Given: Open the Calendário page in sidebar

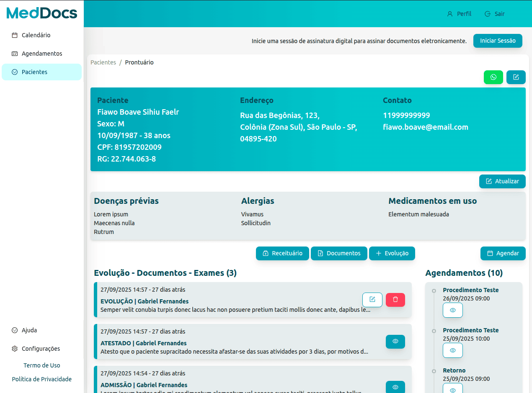Looking at the screenshot, I should tap(36, 35).
